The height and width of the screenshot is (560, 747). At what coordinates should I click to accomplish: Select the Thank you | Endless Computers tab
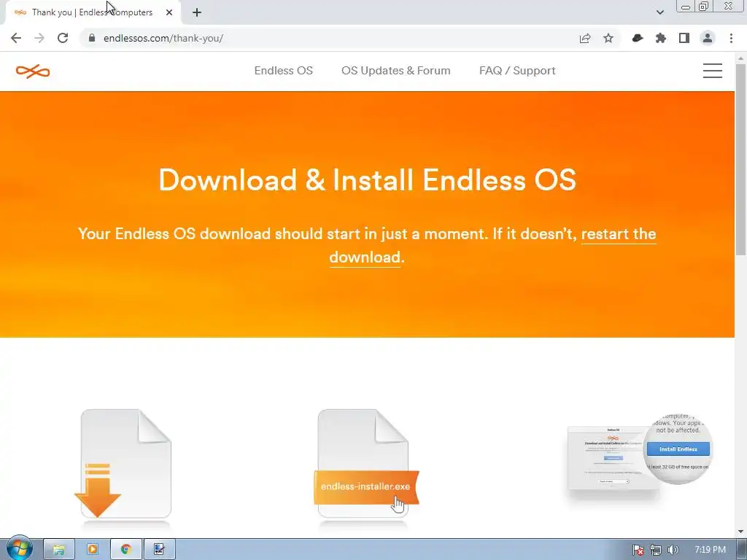click(93, 12)
